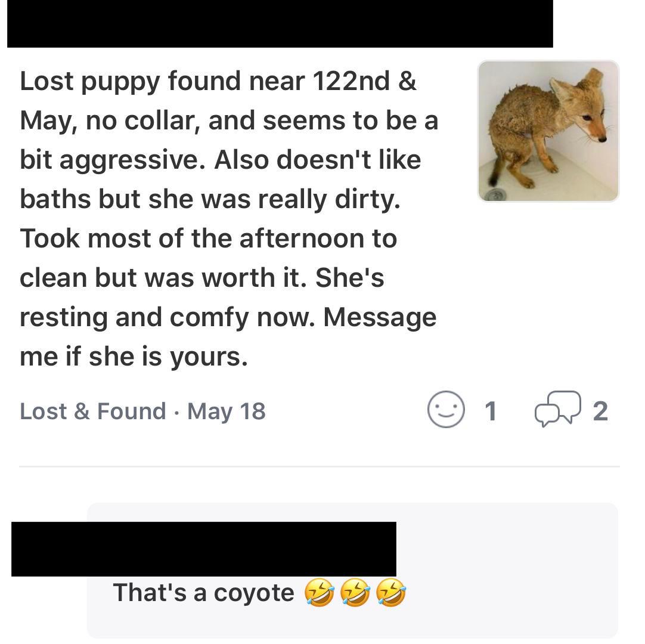Open the Lost & Found category
Viewport: 645px width, 644px height.
(x=92, y=411)
